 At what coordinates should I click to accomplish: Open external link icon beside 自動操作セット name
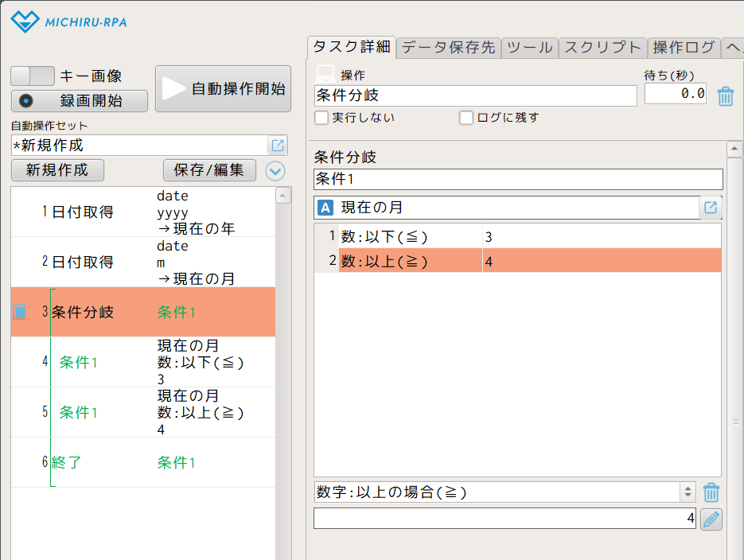pos(277,146)
